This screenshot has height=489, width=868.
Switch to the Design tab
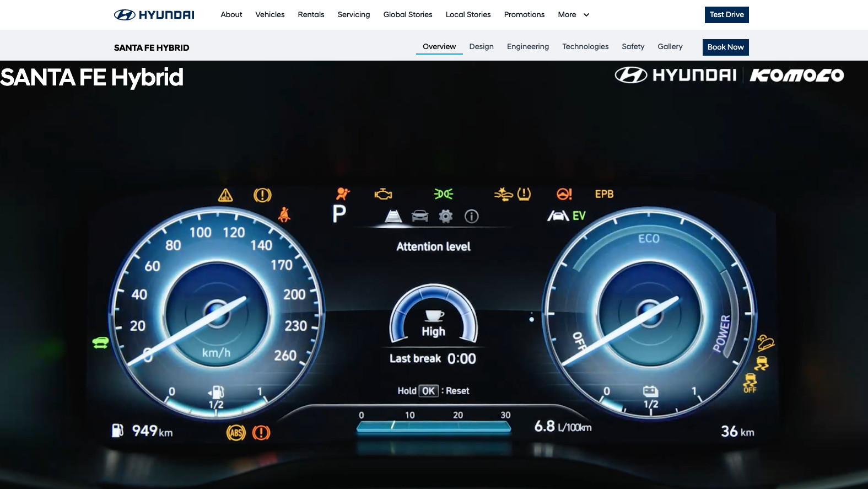(x=481, y=47)
